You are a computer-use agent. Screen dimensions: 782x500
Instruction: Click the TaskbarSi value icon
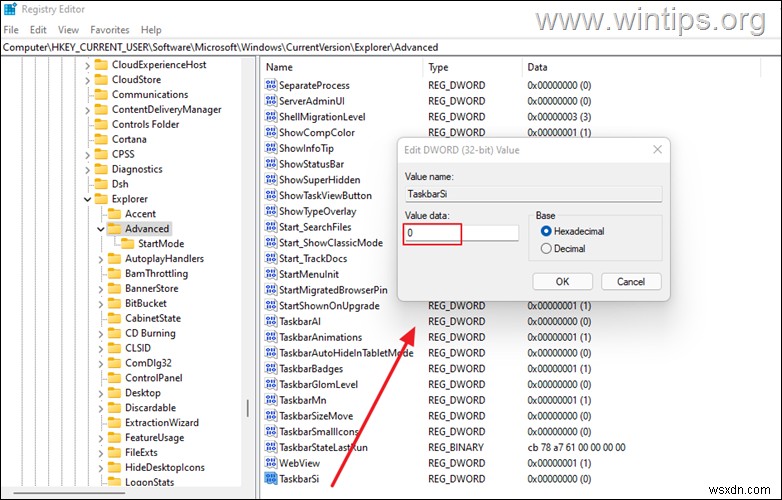271,479
